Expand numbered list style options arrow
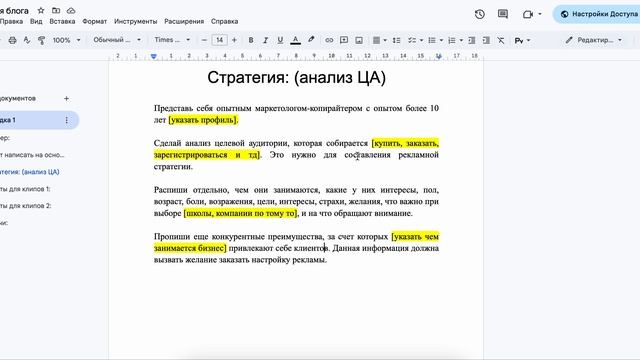 point(461,40)
